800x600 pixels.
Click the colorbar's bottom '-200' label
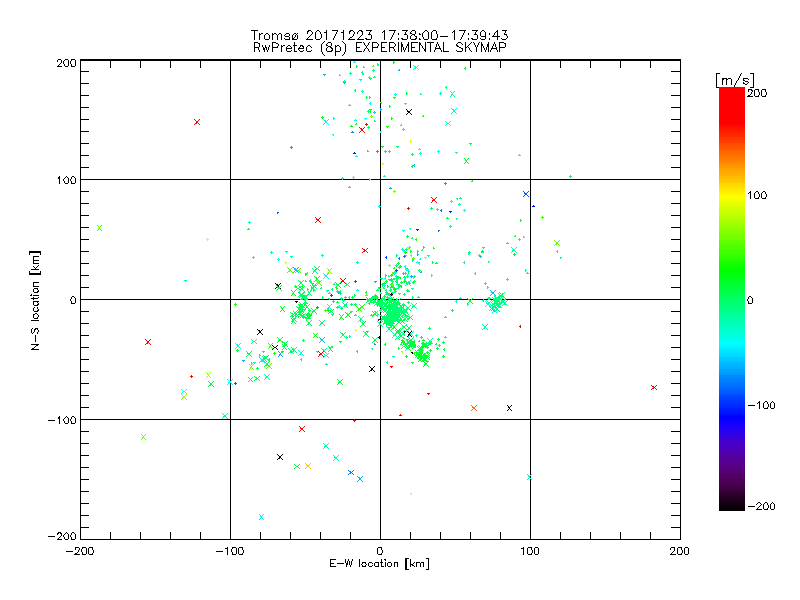click(761, 507)
